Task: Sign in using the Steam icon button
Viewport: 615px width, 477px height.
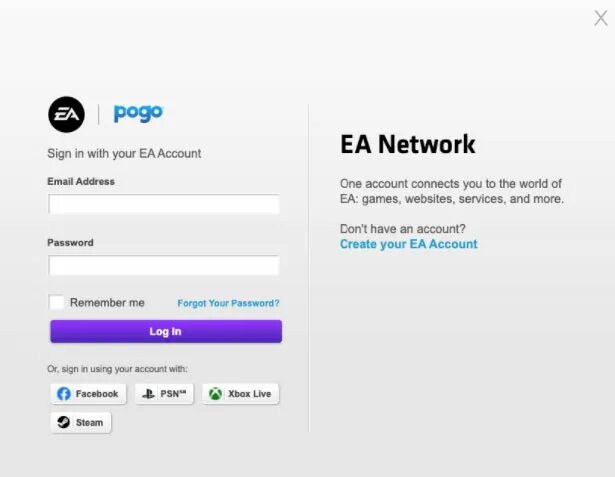Action: (x=81, y=422)
